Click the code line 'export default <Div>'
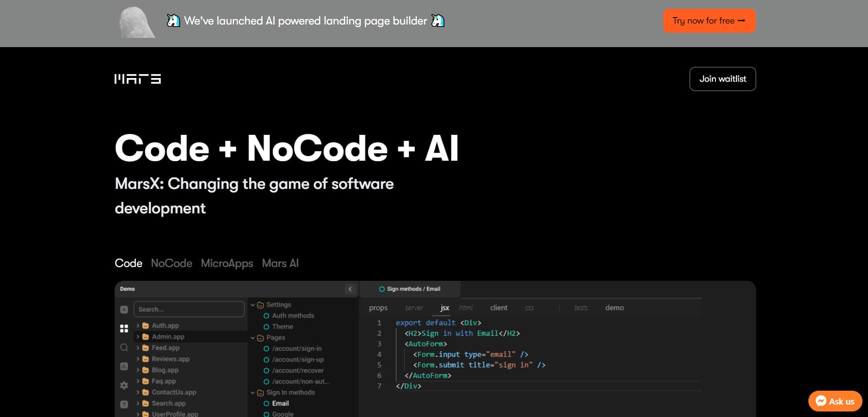 (438, 323)
